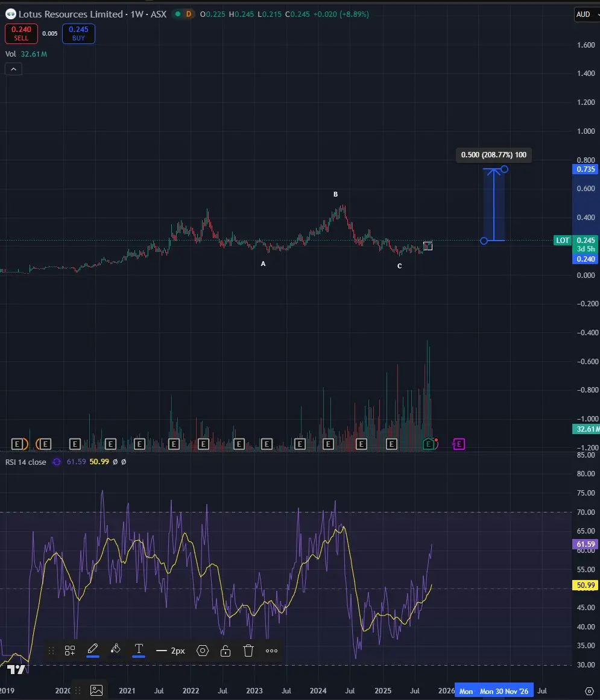The width and height of the screenshot is (600, 700).
Task: Click the Mon 30 Nov '26 date label
Action: [x=504, y=691]
